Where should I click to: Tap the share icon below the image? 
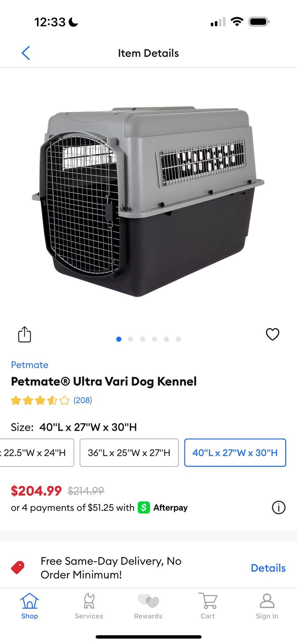click(x=24, y=334)
